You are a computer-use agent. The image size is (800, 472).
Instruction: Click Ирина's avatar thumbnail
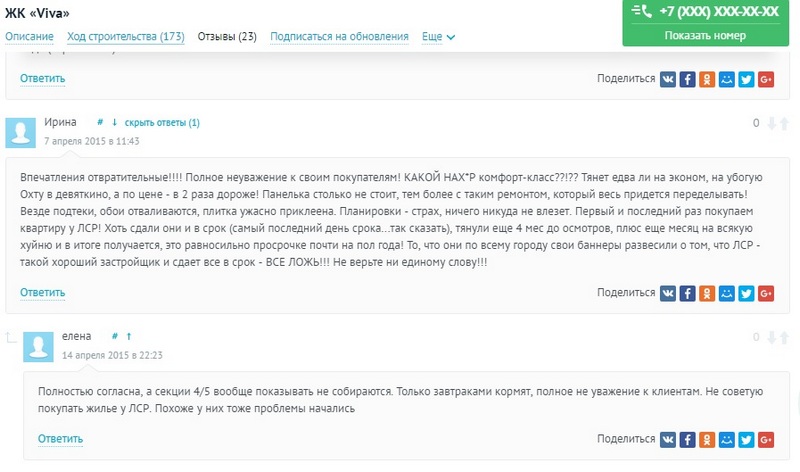pyautogui.click(x=20, y=133)
